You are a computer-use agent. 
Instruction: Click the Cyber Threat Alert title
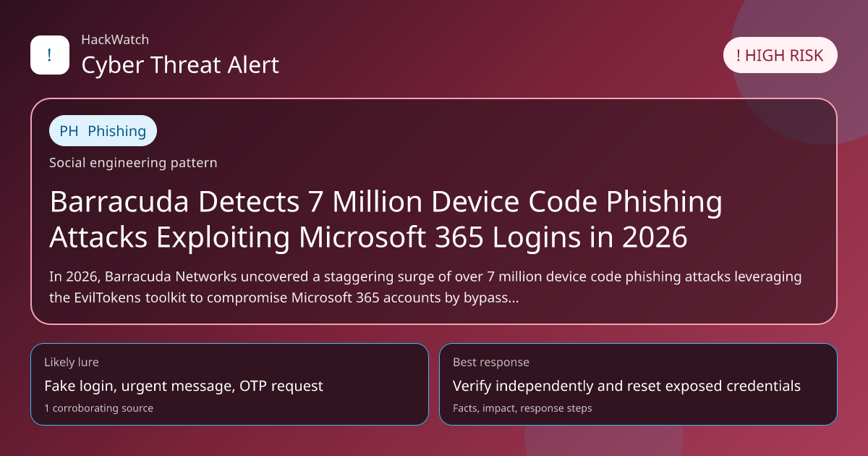pos(180,65)
